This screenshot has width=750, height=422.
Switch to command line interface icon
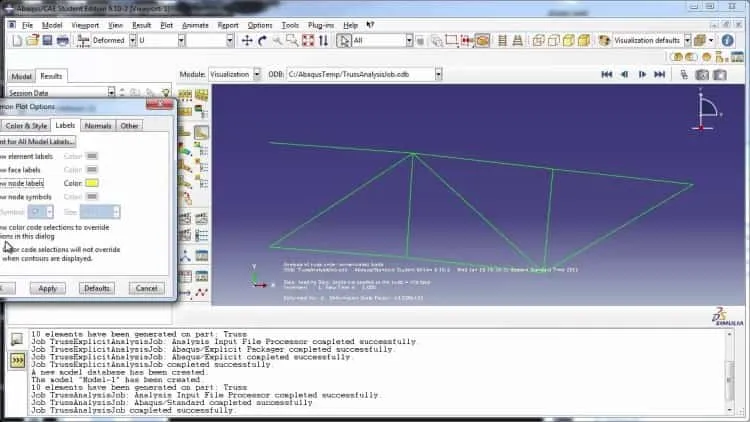17,360
